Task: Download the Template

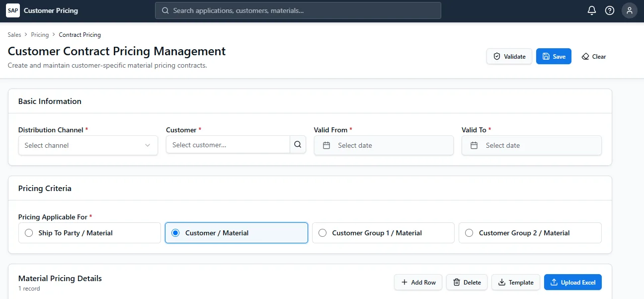Action: tap(516, 282)
